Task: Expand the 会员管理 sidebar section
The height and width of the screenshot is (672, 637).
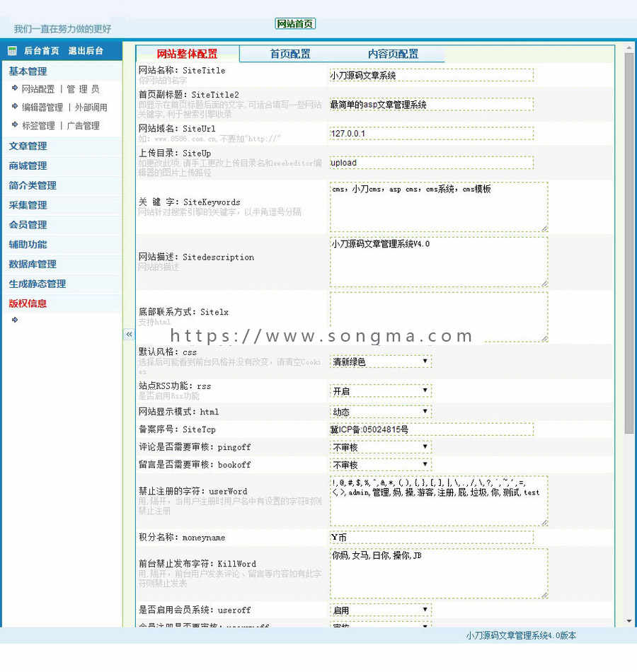Action: click(28, 224)
